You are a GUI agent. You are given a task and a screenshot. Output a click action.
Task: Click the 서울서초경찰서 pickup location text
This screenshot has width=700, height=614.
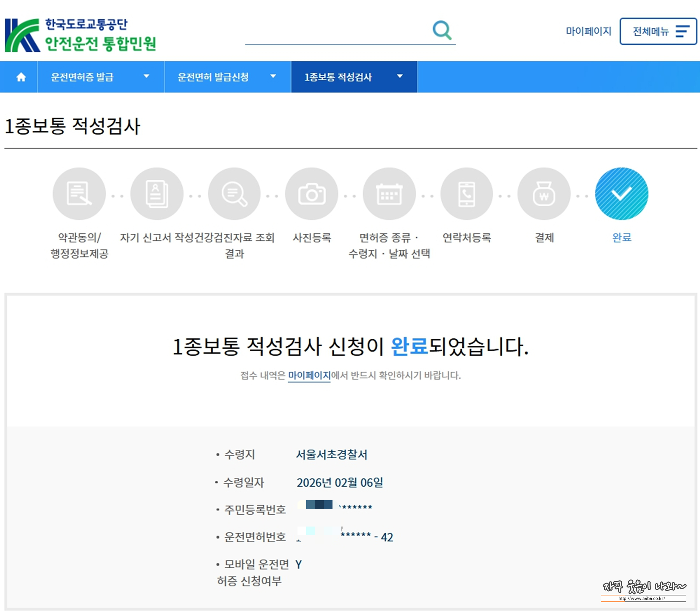[x=331, y=454]
